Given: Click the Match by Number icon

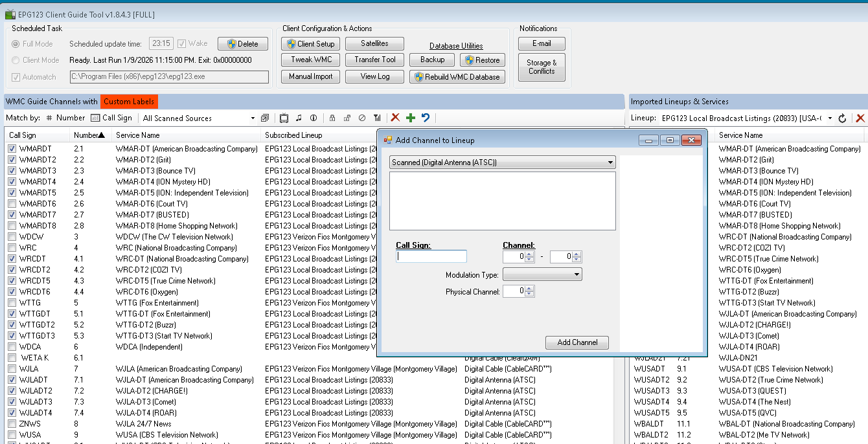Looking at the screenshot, I should [49, 118].
